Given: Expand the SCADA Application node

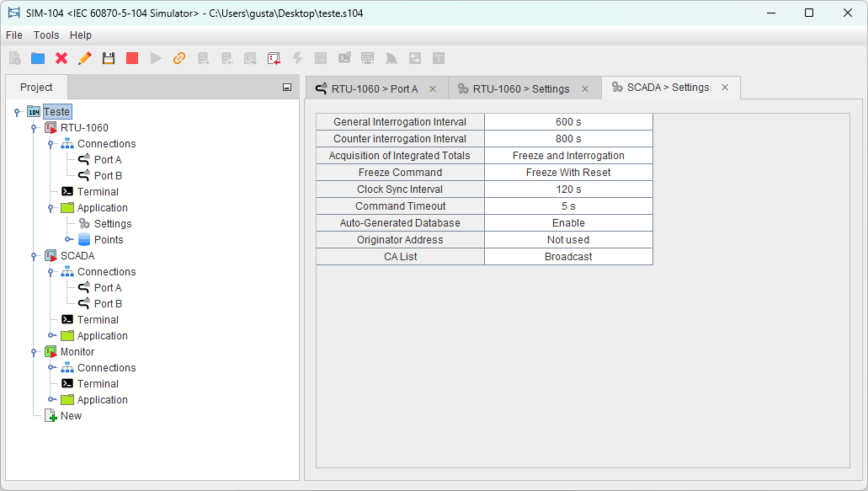Looking at the screenshot, I should pyautogui.click(x=51, y=336).
